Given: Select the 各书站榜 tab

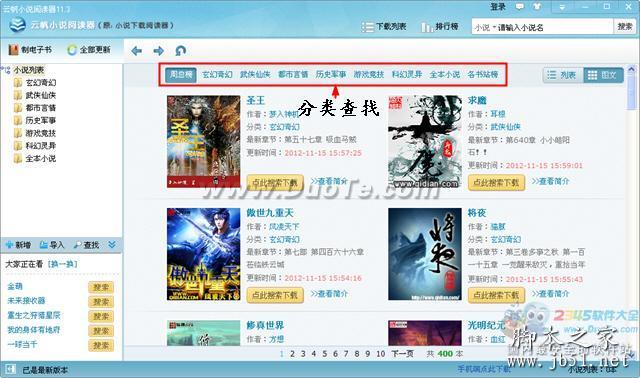Looking at the screenshot, I should [483, 75].
